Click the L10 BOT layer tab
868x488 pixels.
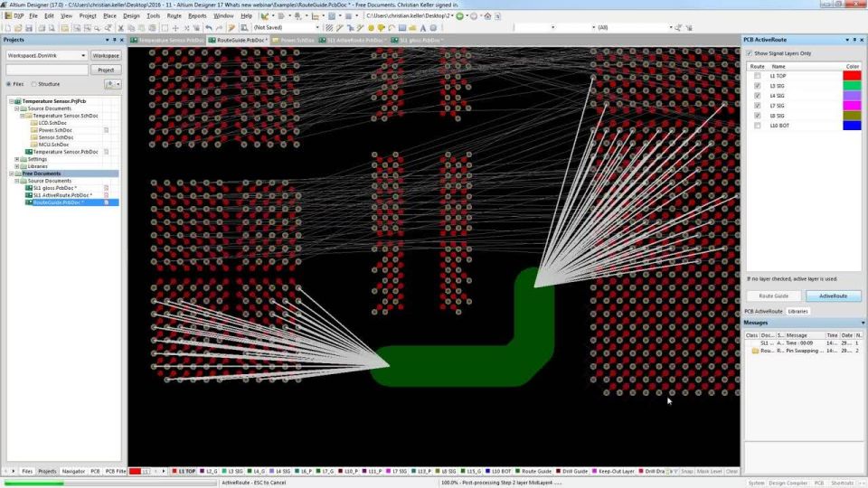[498, 472]
